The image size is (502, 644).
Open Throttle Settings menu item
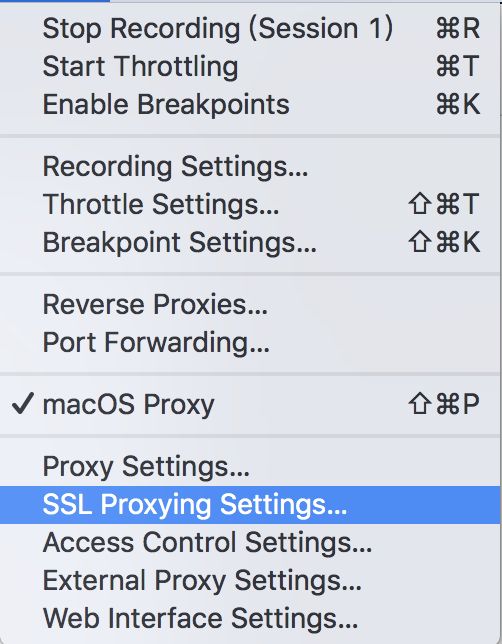pos(250,204)
